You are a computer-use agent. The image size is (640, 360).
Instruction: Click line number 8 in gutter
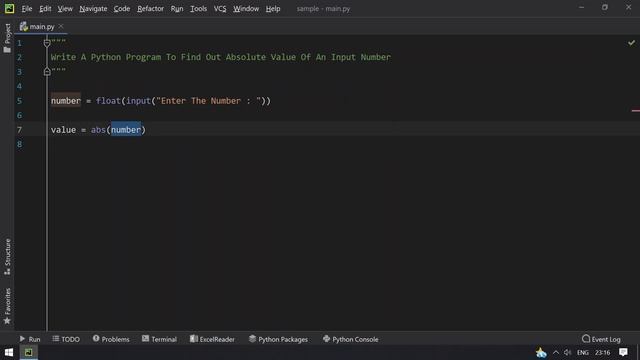click(19, 144)
